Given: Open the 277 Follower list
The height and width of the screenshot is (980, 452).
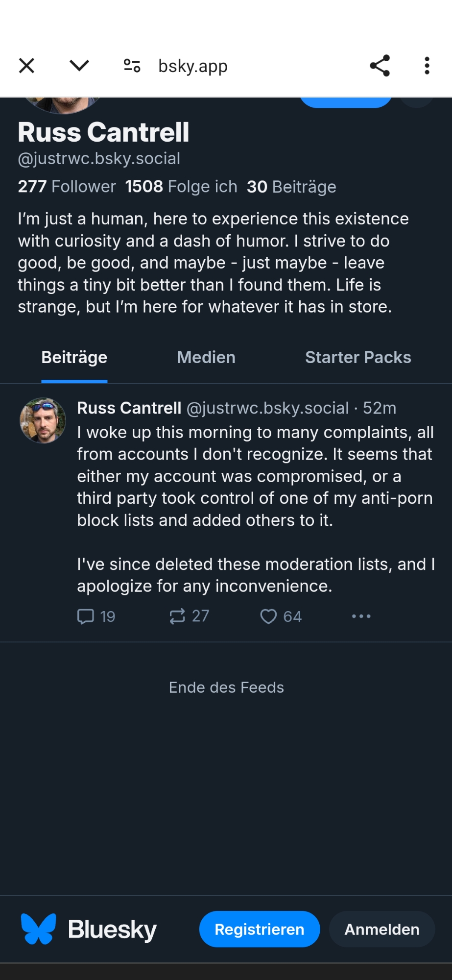Looking at the screenshot, I should (x=67, y=187).
